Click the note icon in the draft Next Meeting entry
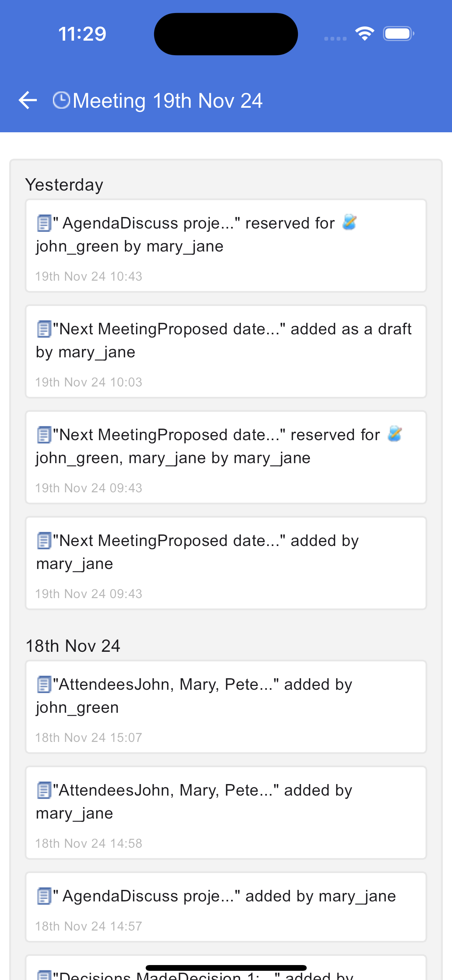This screenshot has height=980, width=452. point(44,329)
